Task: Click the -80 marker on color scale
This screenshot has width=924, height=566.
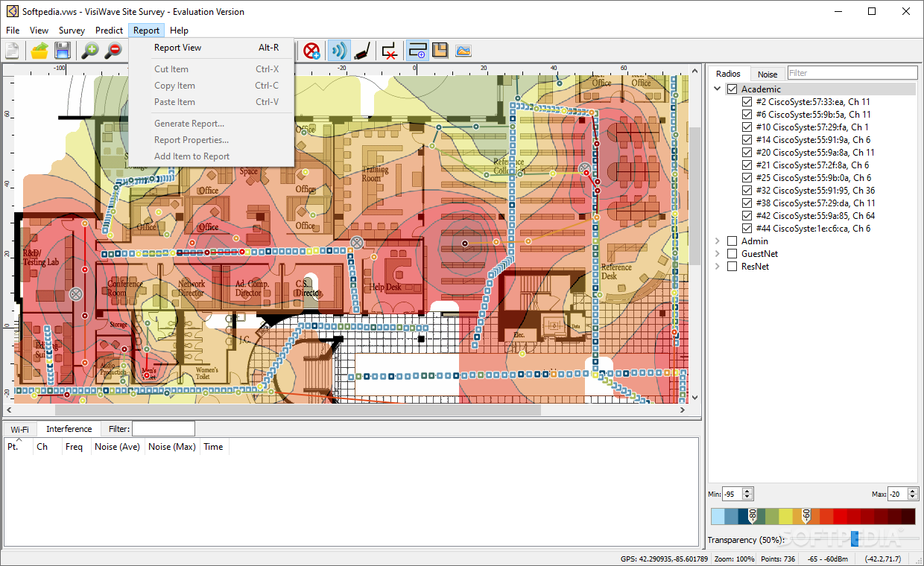Action: click(753, 515)
